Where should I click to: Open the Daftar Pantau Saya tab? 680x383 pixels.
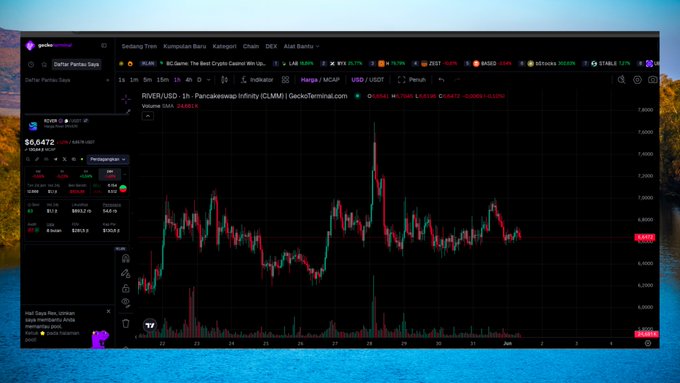click(76, 64)
